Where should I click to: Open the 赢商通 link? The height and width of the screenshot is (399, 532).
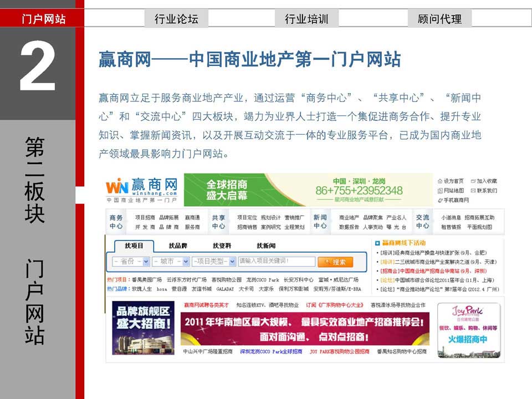(x=192, y=217)
